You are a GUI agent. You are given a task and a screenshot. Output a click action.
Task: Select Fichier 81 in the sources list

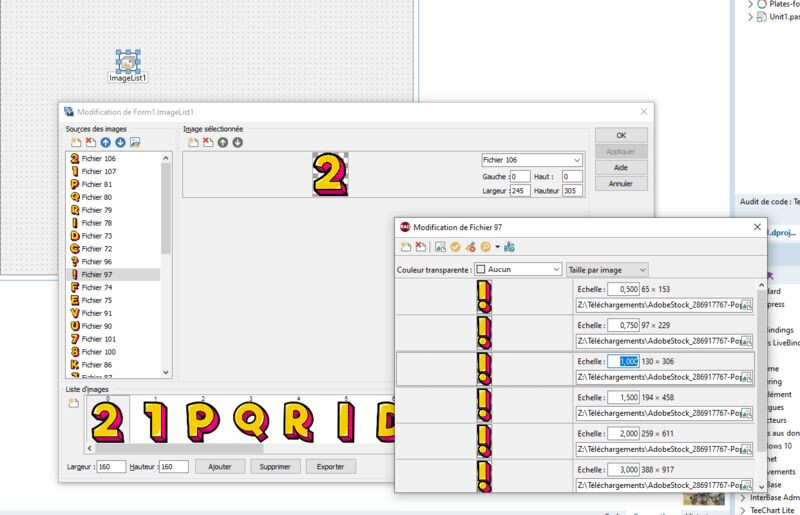point(113,184)
